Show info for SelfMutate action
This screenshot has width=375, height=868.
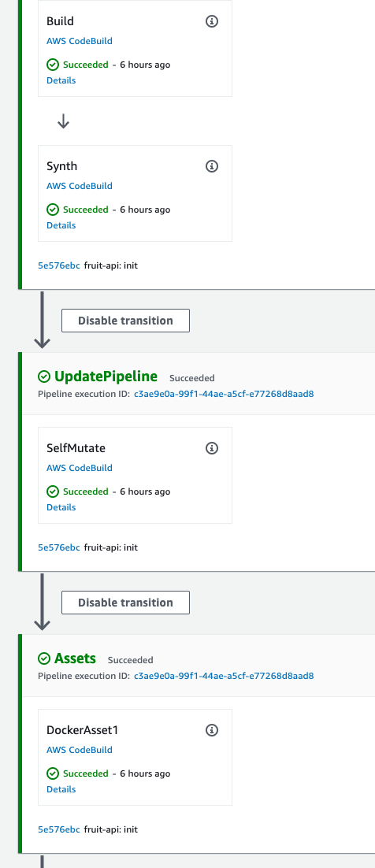[212, 448]
